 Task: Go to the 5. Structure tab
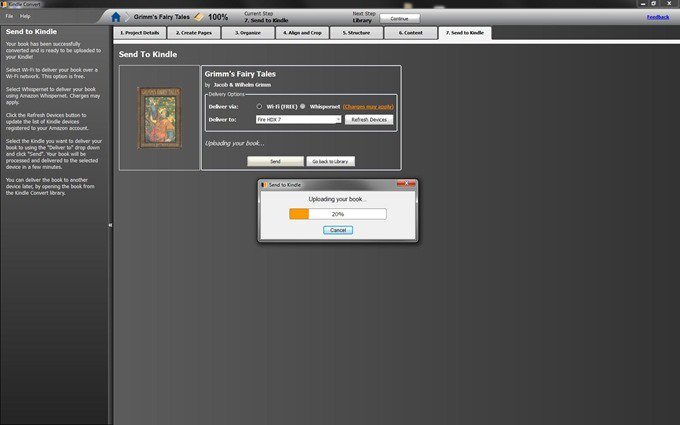coord(356,33)
